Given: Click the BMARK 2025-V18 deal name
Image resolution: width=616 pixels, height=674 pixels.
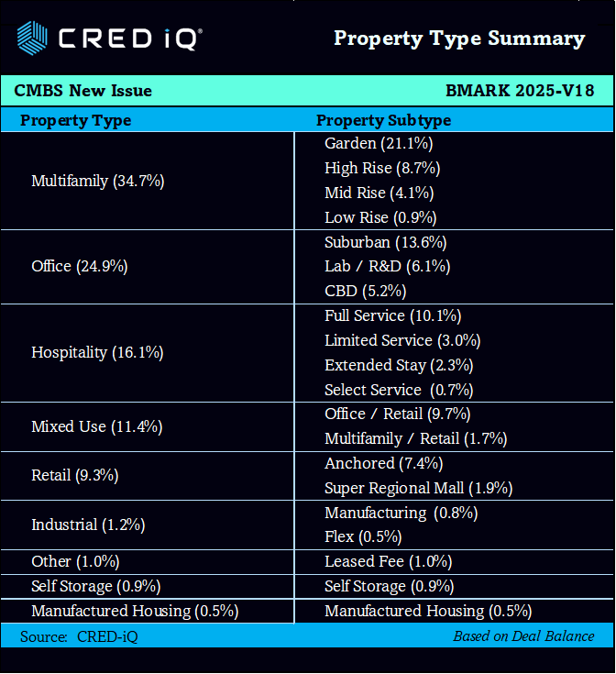Looking at the screenshot, I should click(520, 91).
